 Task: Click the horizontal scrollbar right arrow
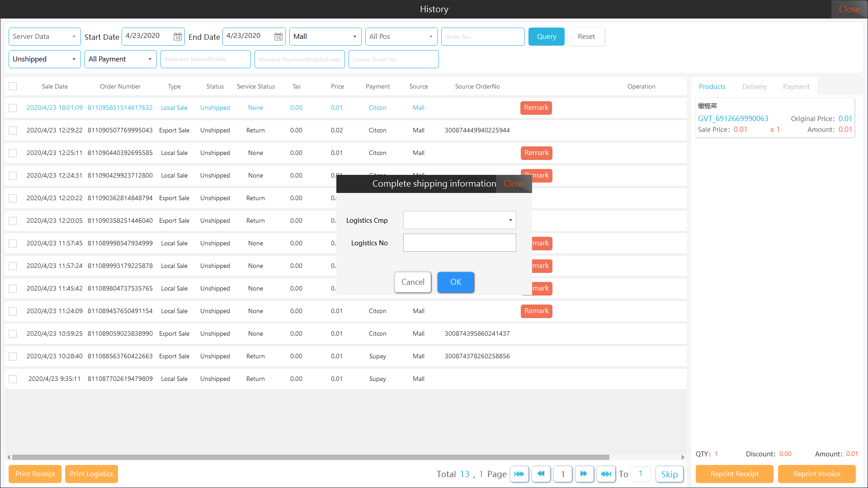click(683, 457)
